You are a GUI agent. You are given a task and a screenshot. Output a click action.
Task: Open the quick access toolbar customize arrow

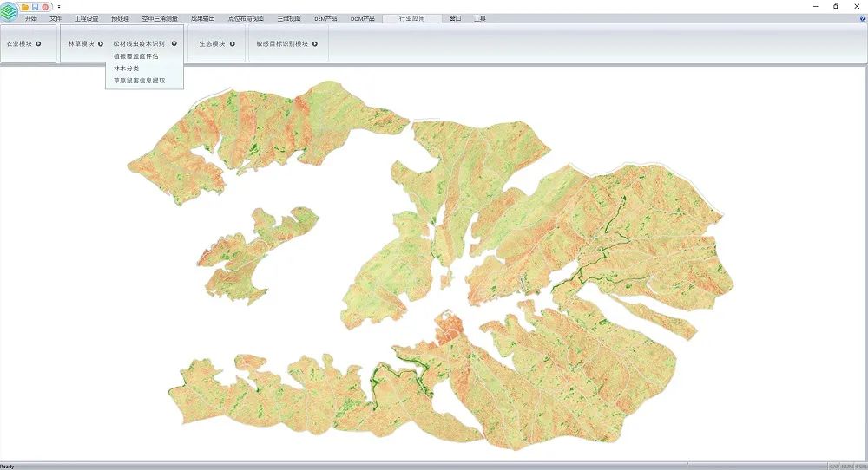58,6
